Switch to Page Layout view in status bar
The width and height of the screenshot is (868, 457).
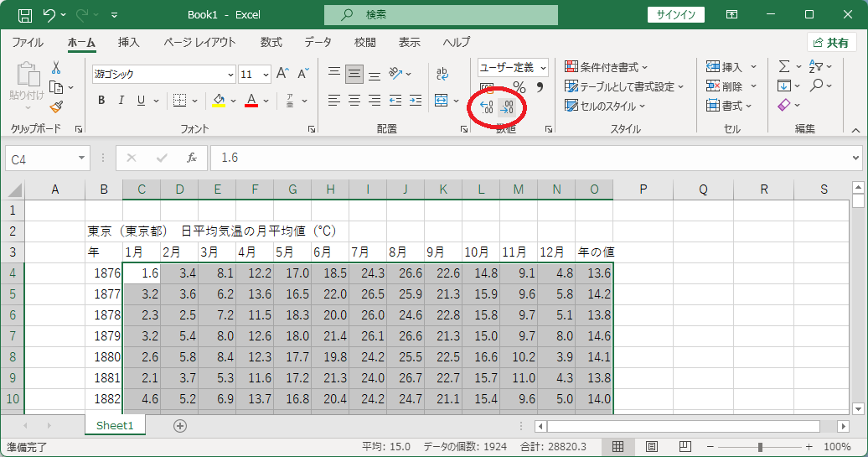click(652, 446)
